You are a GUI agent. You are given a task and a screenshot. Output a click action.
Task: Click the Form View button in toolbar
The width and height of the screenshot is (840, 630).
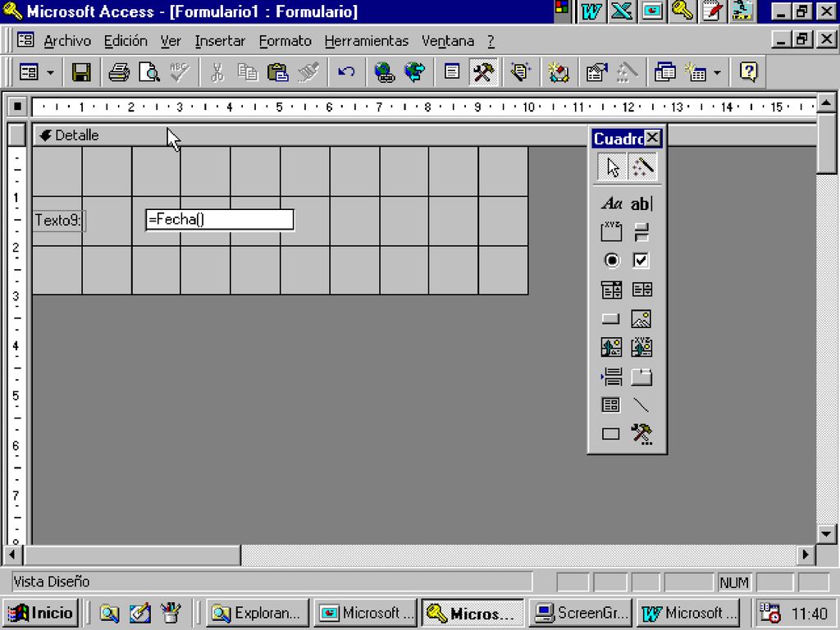tap(29, 72)
